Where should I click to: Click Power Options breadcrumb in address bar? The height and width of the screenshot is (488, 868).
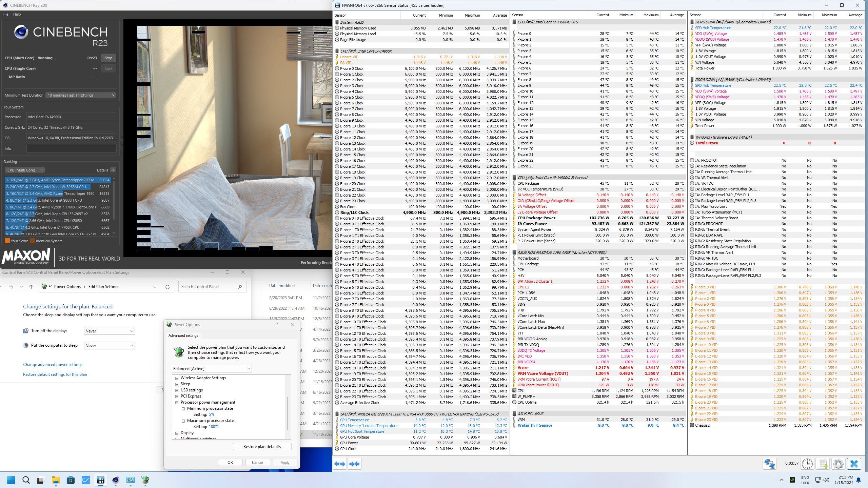pos(67,287)
